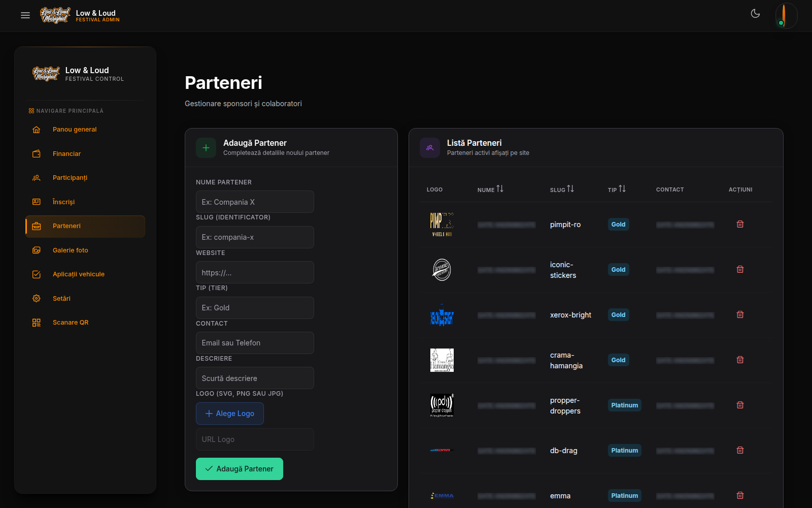Delete the crama-hamangia partner
Viewport: 812px width, 508px height.
[740, 360]
